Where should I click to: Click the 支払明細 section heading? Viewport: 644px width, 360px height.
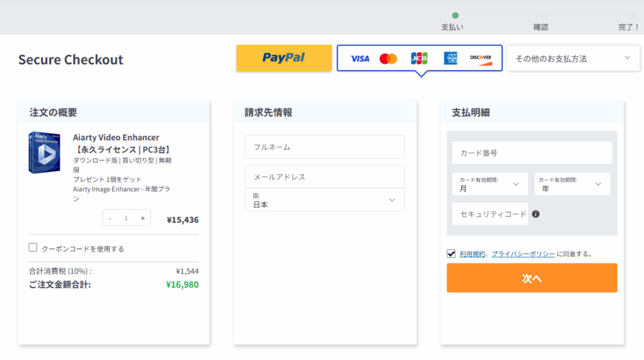click(x=470, y=112)
